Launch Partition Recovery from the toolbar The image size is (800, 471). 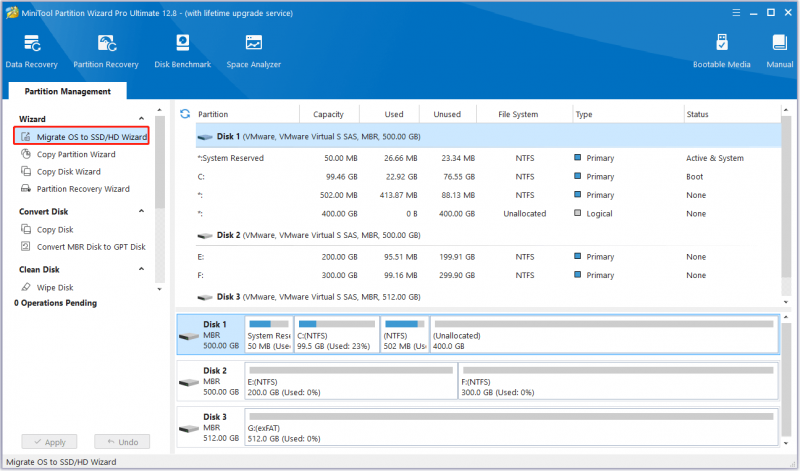click(x=106, y=51)
